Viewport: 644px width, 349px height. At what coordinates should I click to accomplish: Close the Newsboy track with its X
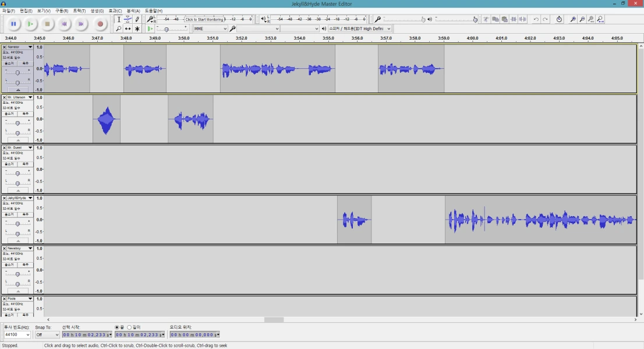click(x=4, y=248)
